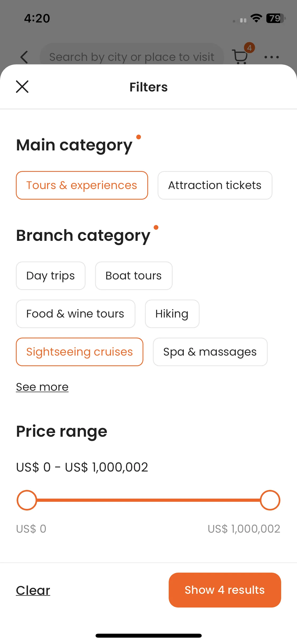Open the shopping cart icon
This screenshot has height=644, width=297.
point(240,56)
